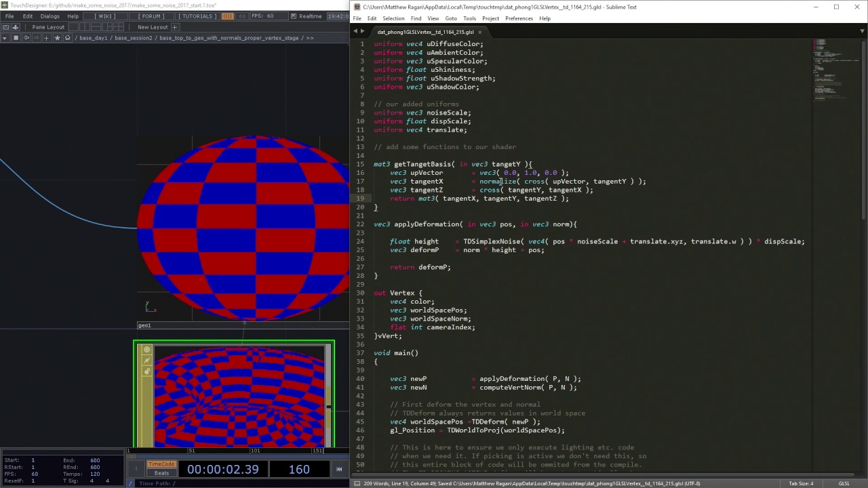This screenshot has height=488, width=868.
Task: Select Beats display mode
Action: click(161, 473)
